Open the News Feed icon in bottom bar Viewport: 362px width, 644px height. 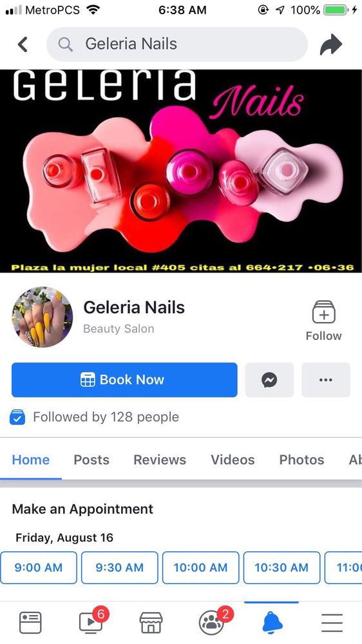click(x=30, y=623)
